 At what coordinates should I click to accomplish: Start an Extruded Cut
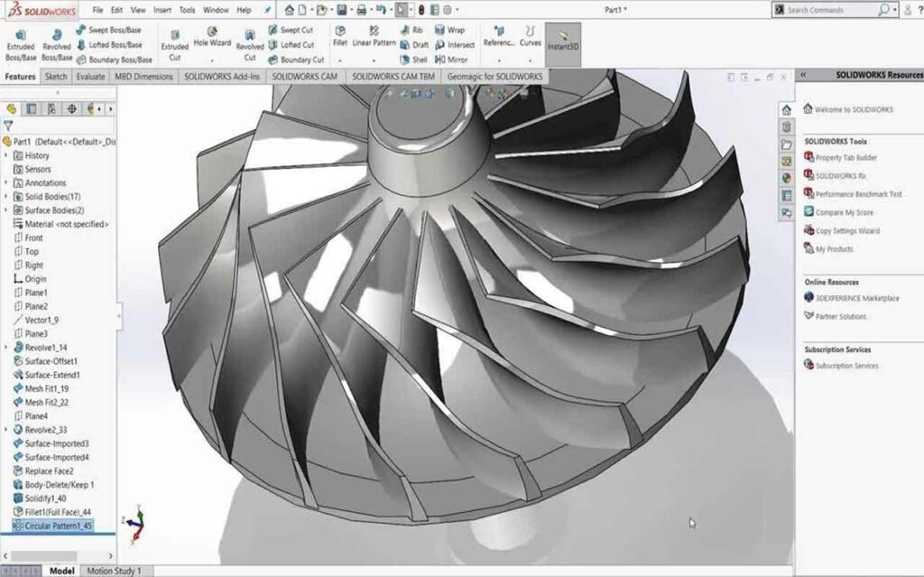[174, 45]
